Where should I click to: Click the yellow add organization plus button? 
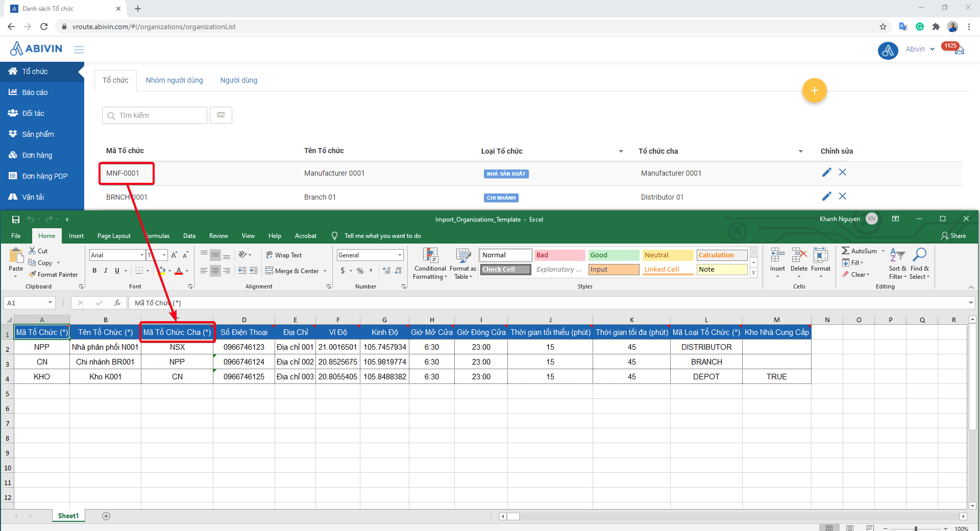coord(814,90)
